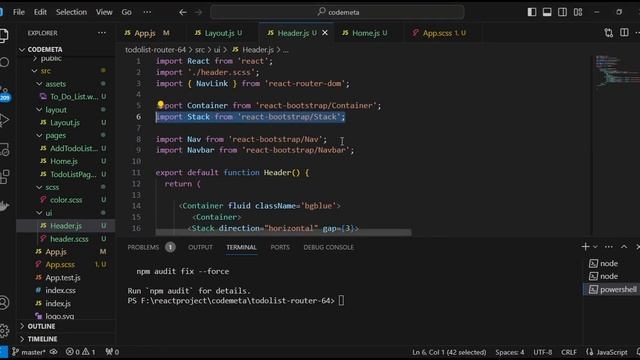Open the Docker view in activity bar

pos(4,205)
